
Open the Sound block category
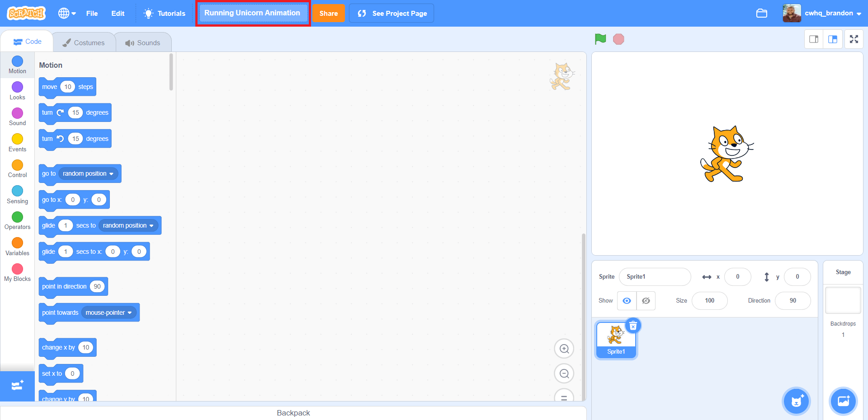pyautogui.click(x=17, y=116)
